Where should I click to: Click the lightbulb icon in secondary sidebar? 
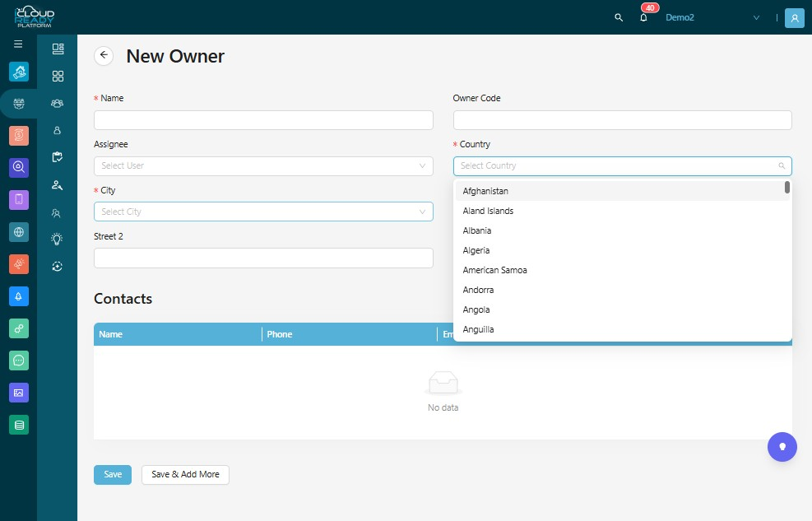pyautogui.click(x=57, y=239)
